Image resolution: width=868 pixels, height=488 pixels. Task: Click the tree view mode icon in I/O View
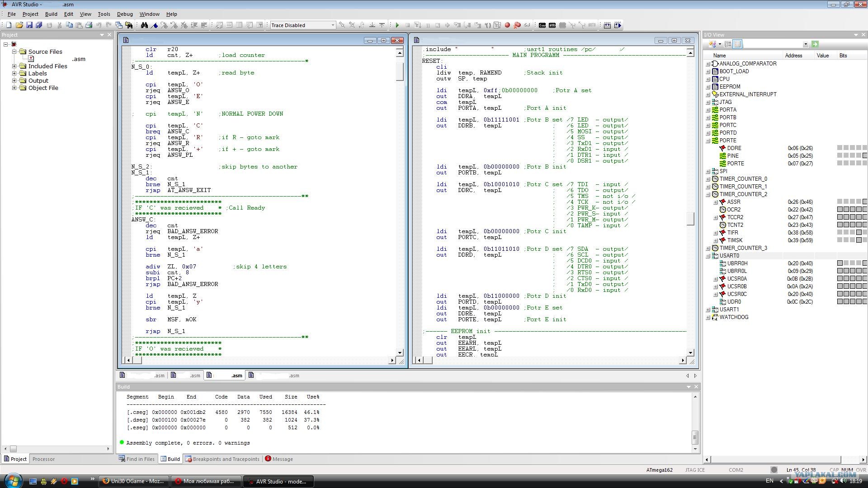728,44
